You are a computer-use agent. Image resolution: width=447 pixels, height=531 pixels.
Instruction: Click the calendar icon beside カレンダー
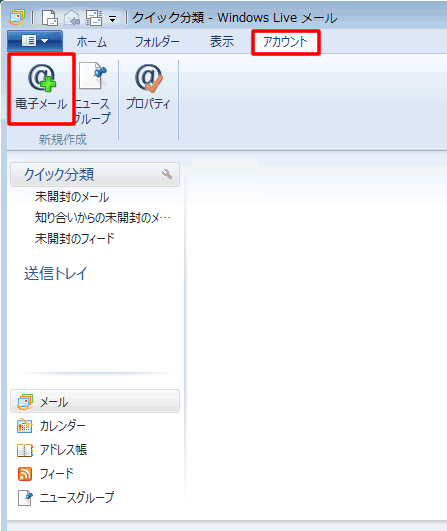[x=25, y=426]
